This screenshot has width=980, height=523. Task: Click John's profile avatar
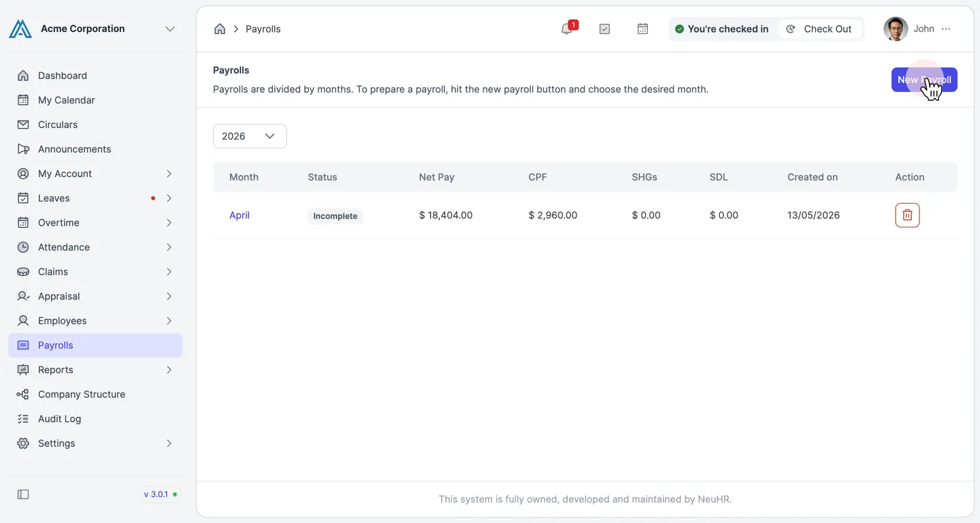tap(896, 29)
